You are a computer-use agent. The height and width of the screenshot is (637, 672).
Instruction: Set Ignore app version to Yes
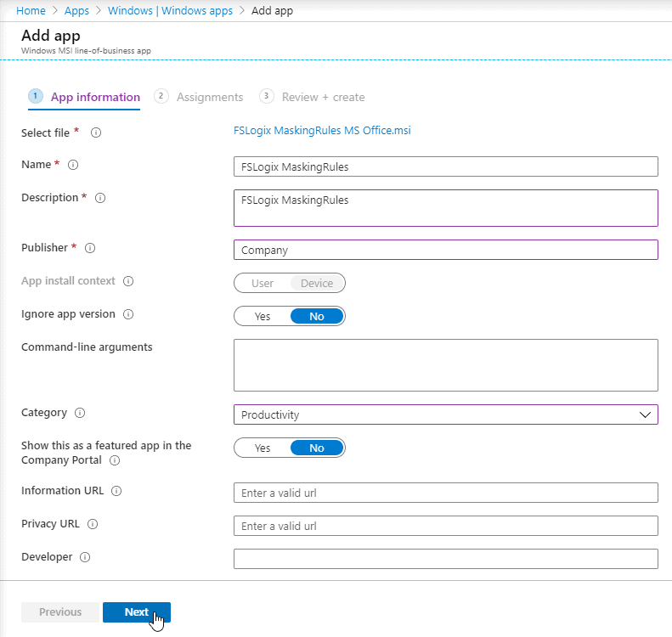pos(263,316)
